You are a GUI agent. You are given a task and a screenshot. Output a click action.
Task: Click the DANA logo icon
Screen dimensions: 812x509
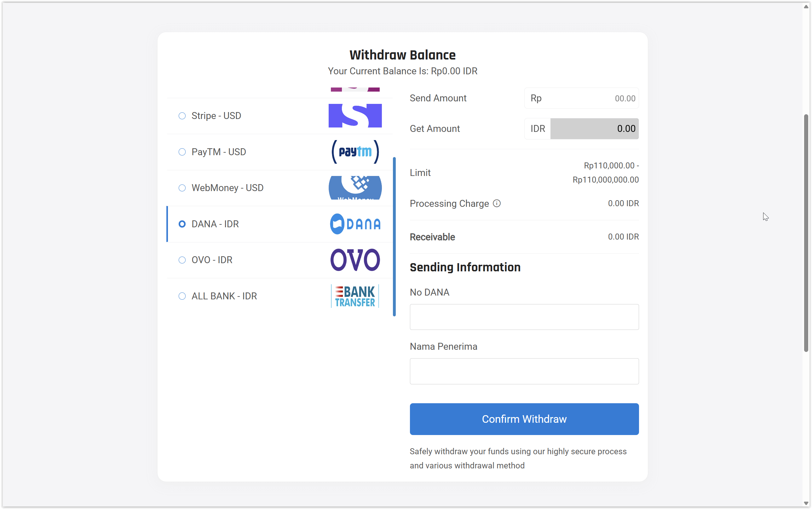(x=355, y=224)
